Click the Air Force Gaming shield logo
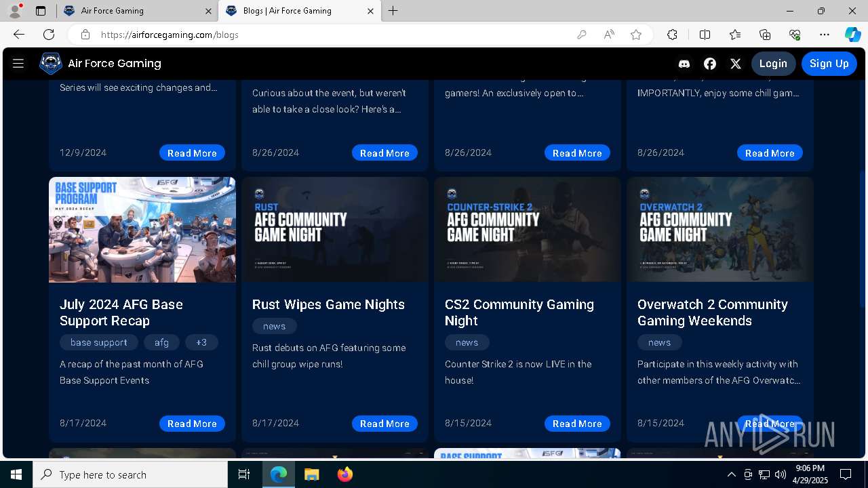This screenshot has height=488, width=868. point(51,64)
